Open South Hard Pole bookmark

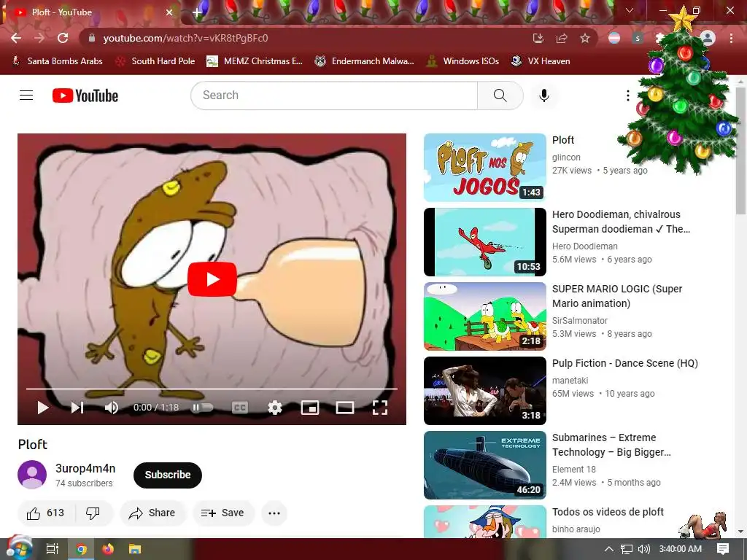[156, 61]
